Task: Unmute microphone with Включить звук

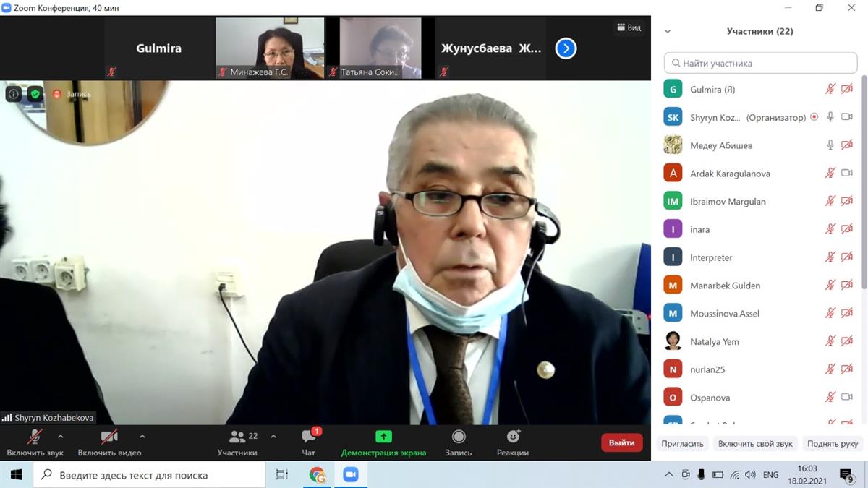Action: [x=35, y=437]
